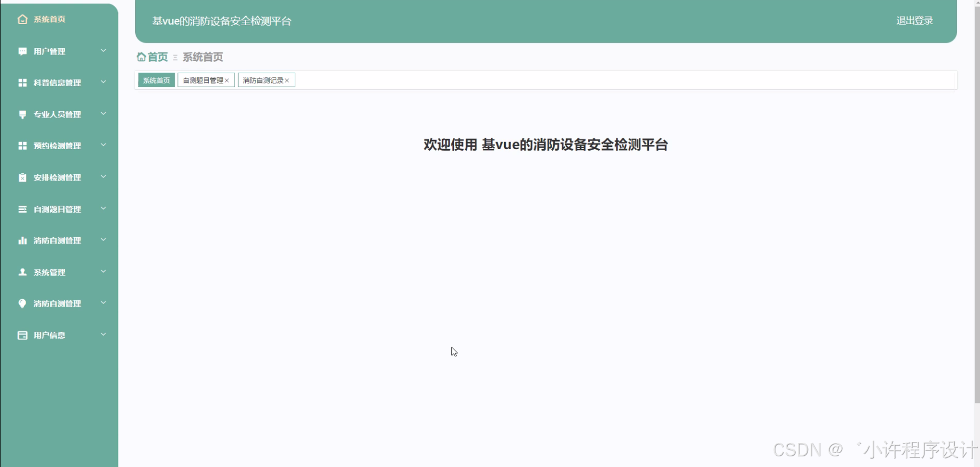Click the person icon beside 系统管理

pyautogui.click(x=22, y=272)
